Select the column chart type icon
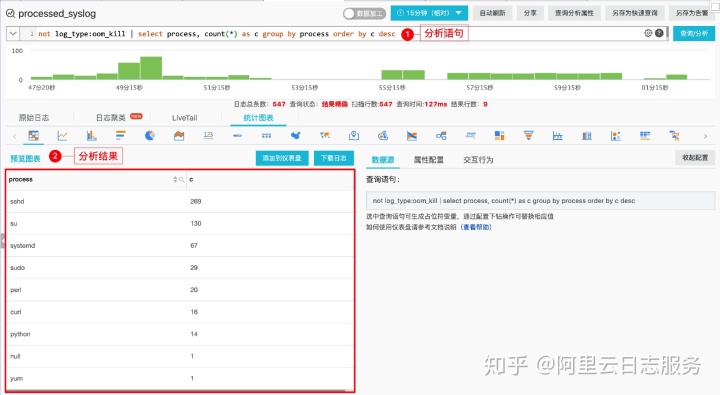This screenshot has height=395, width=720. 91,135
